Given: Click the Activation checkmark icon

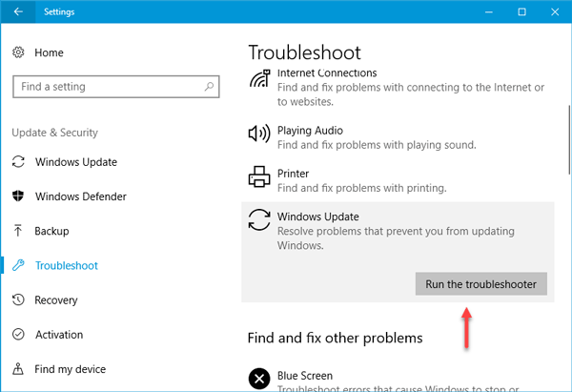Looking at the screenshot, I should pyautogui.click(x=19, y=335).
